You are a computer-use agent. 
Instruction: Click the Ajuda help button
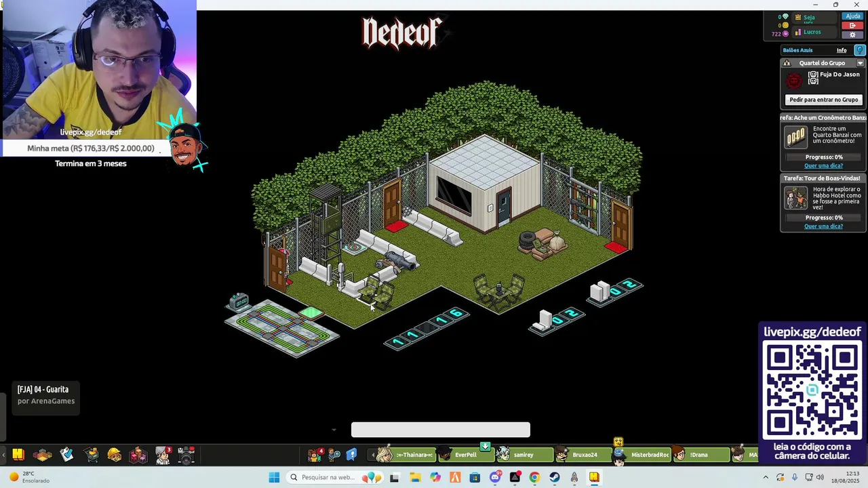tap(853, 16)
